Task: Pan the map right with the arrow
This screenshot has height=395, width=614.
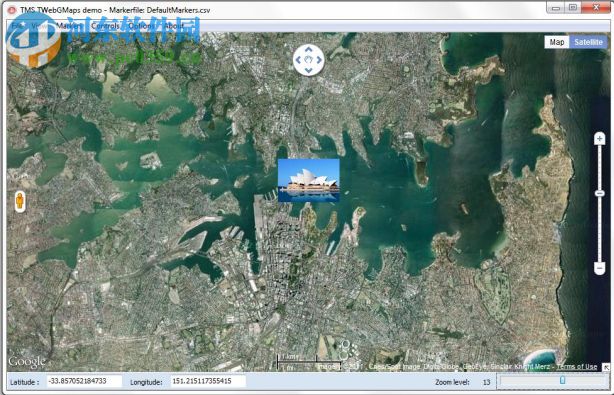Action: click(x=319, y=60)
